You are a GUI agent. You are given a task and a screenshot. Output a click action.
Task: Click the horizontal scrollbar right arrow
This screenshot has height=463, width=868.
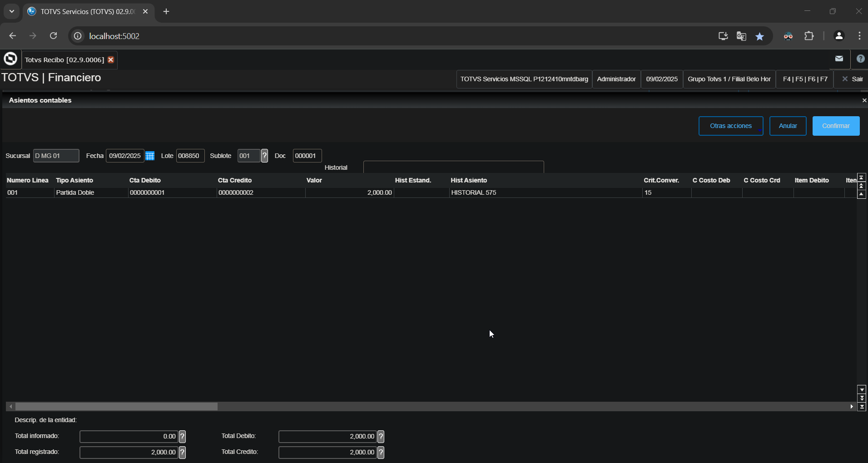(852, 407)
